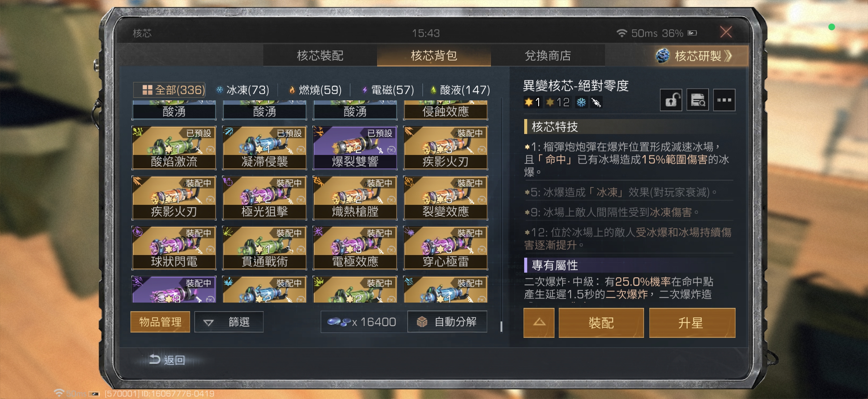Select the 裂變效應 five-star core
Screen dimensions: 868x399
[x=445, y=198]
